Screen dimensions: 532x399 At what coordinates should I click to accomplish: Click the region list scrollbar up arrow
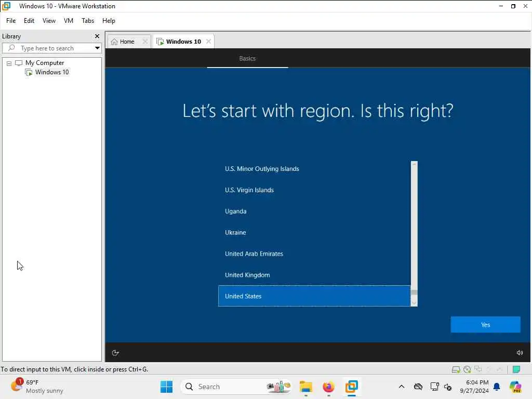coord(414,164)
